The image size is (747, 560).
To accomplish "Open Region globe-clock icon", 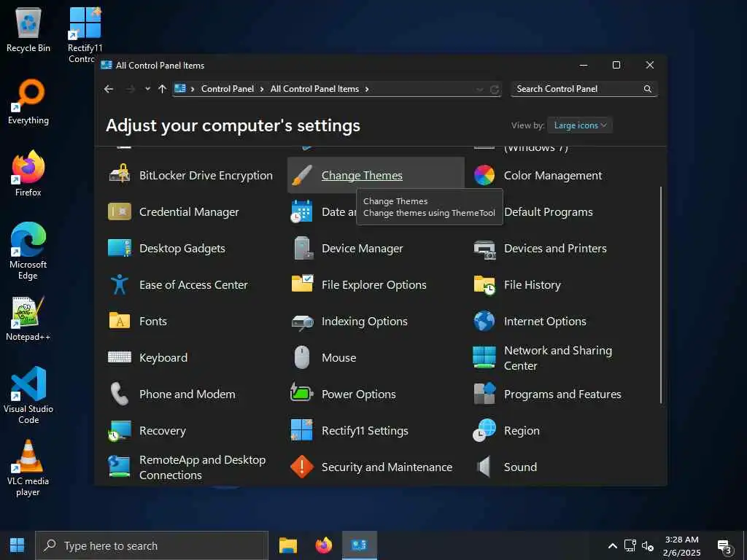I will [x=484, y=430].
